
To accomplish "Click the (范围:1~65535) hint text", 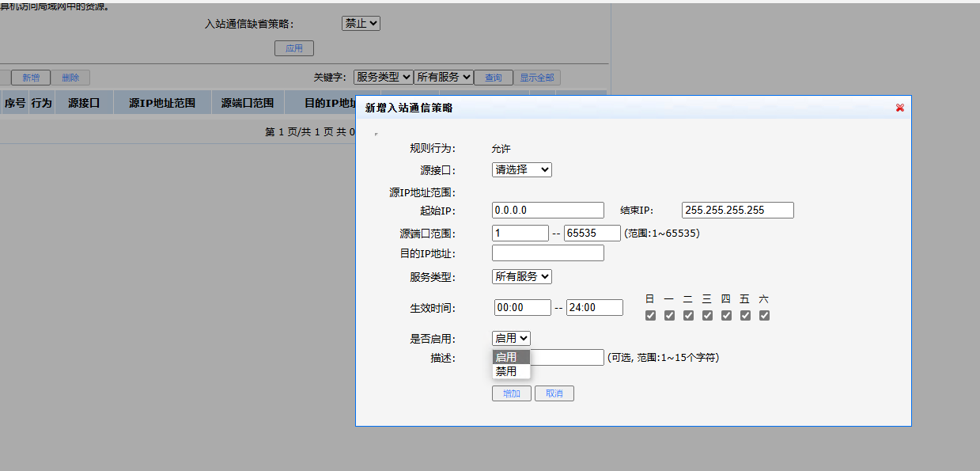I will click(662, 233).
